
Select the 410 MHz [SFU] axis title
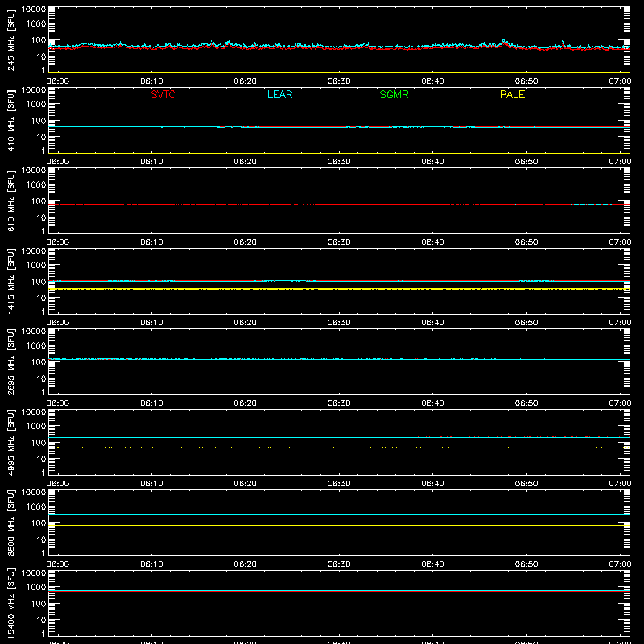coord(10,121)
